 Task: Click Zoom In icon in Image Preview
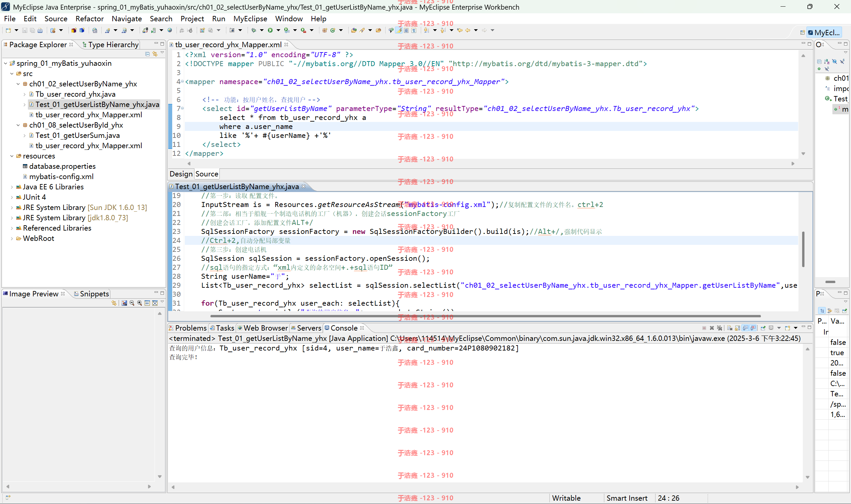coord(140,303)
